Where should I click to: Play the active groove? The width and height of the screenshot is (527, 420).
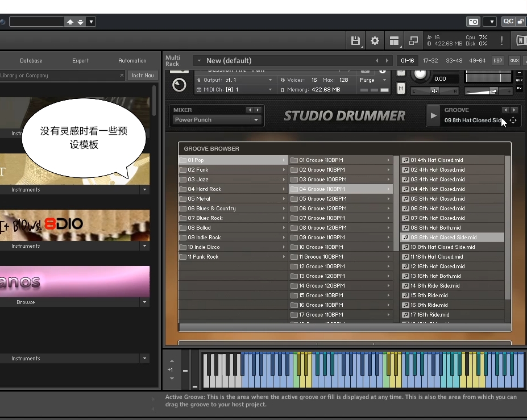point(434,115)
